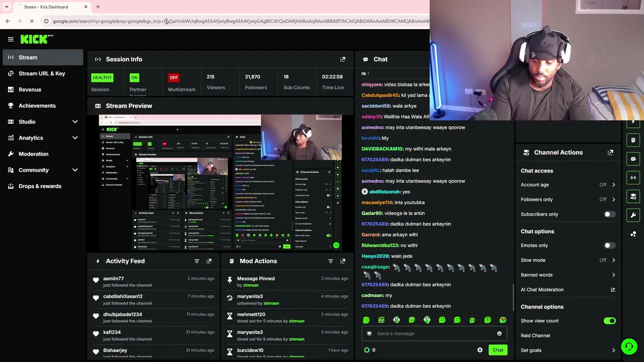Screen dimensions: 644x362
Task: Click mehmett120 in Mod Actions
Action: [x=251, y=314]
